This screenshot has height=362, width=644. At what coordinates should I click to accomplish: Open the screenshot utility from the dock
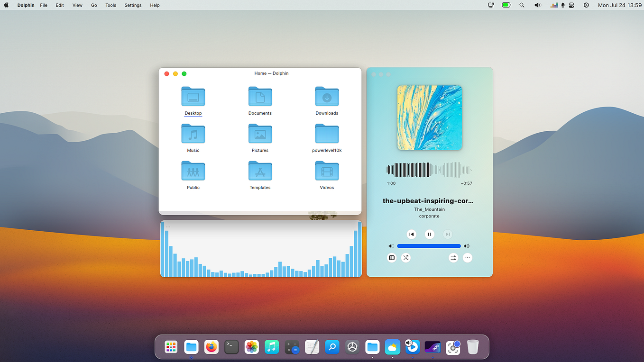(x=453, y=347)
